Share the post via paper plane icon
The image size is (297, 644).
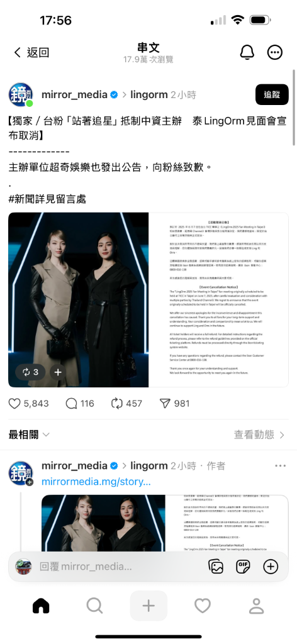(x=165, y=404)
